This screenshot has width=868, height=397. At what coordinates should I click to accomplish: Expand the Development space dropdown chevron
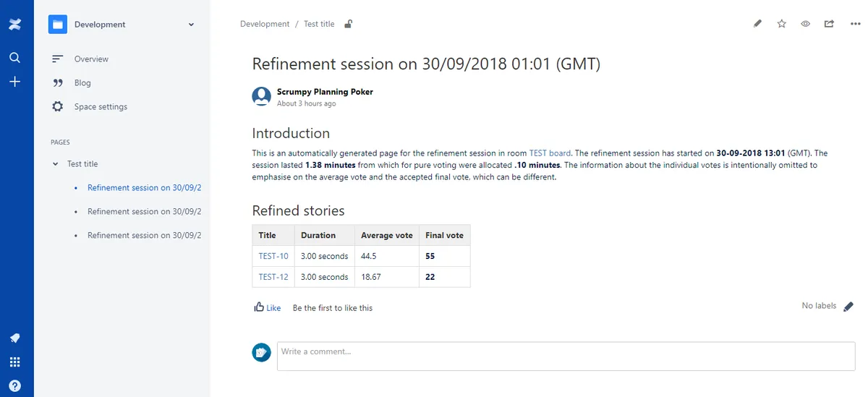pyautogui.click(x=191, y=25)
